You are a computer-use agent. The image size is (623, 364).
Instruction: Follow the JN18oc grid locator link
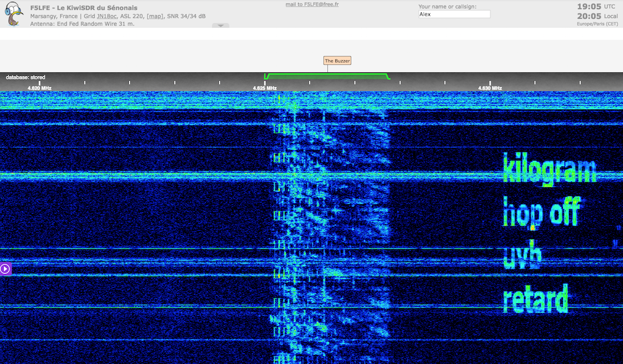pos(107,16)
